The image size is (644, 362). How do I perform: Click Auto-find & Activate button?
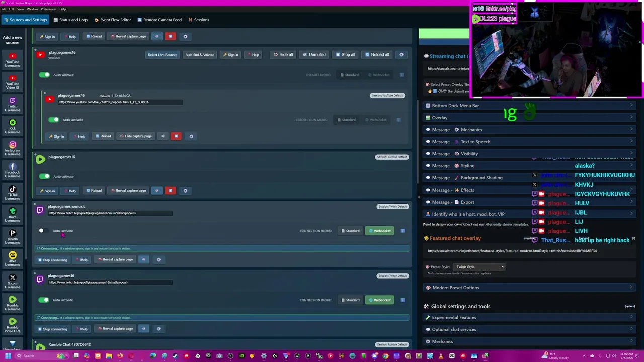pos(200,55)
